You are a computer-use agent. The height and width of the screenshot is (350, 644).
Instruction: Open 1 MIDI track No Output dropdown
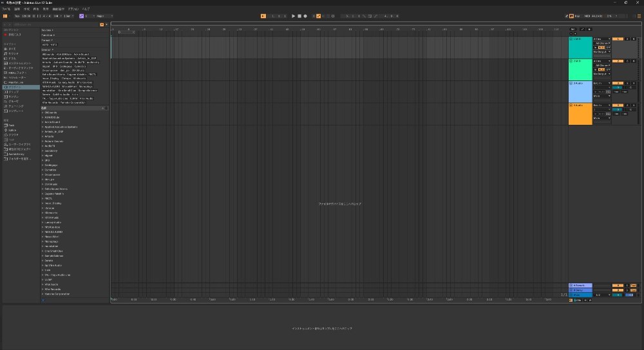point(601,51)
